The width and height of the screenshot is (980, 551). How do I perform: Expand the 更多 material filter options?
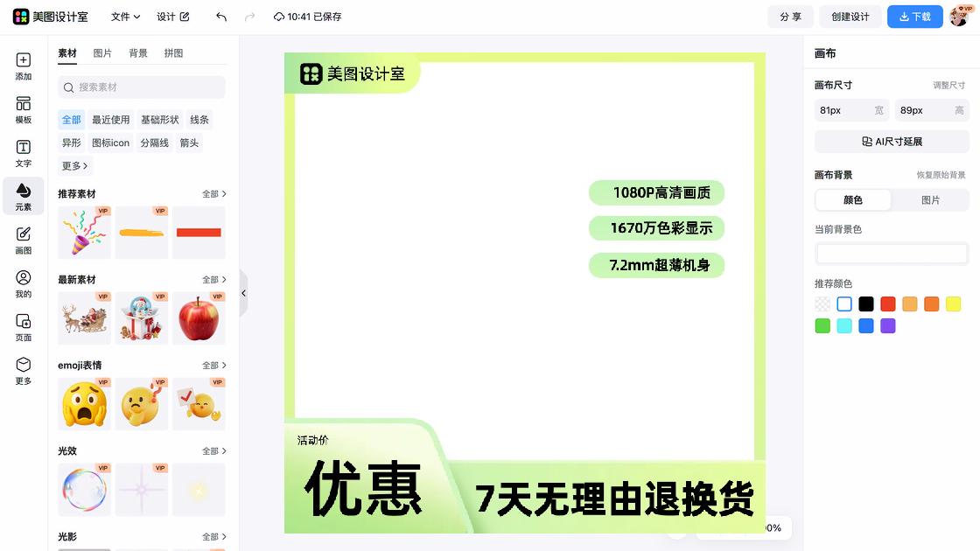click(73, 165)
